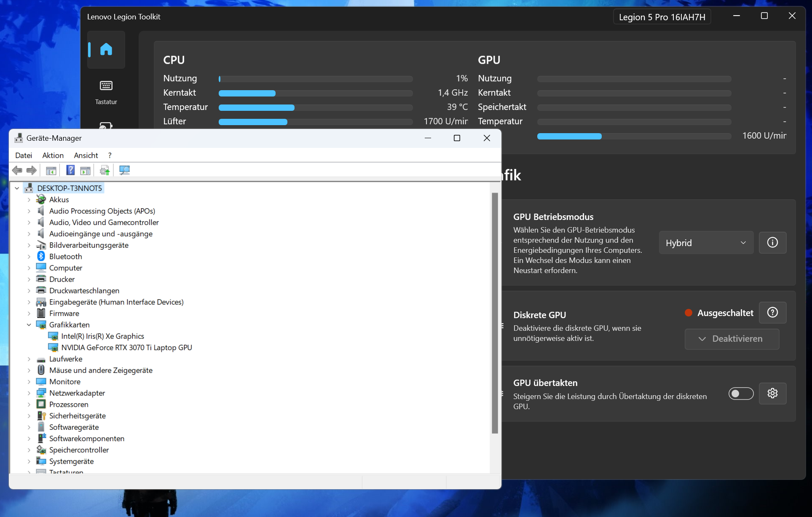Image resolution: width=812 pixels, height=517 pixels.
Task: Select Intel(R) Iris(R) Xe Graphics device
Action: click(102, 336)
